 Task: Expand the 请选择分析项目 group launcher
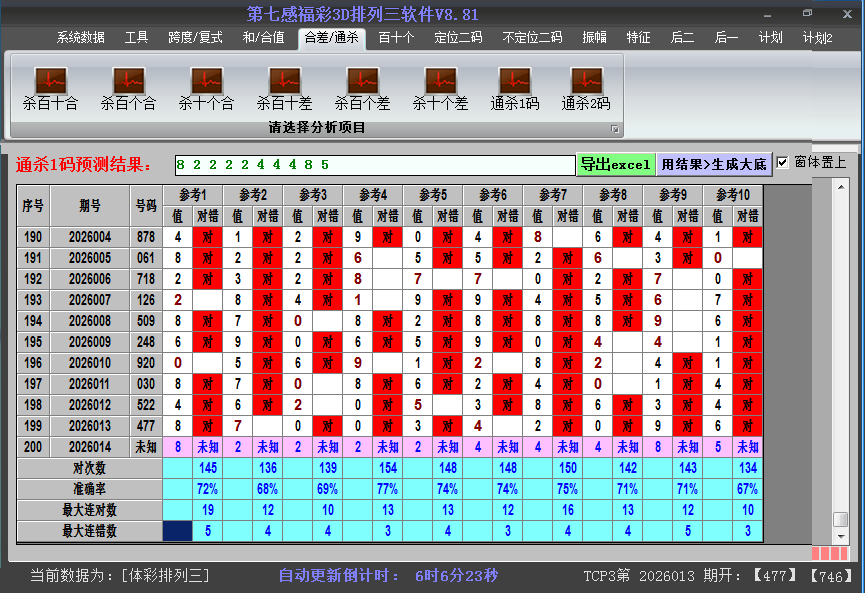point(615,129)
